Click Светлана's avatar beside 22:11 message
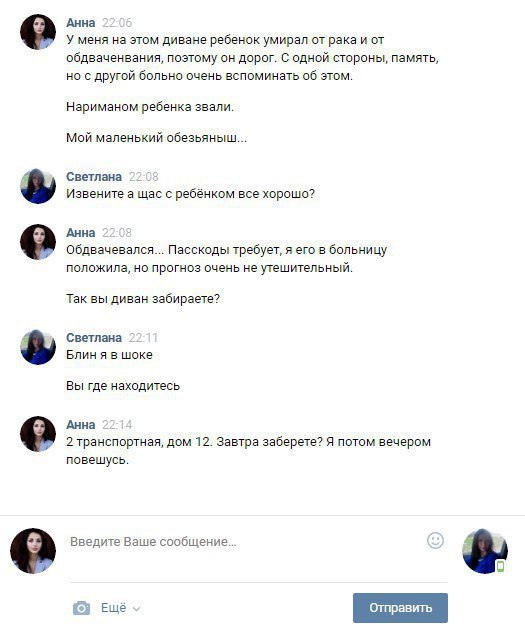 [38, 347]
